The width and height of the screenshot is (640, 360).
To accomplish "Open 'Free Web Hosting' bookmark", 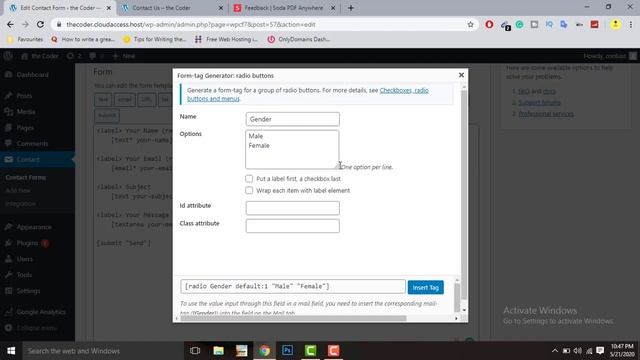I will pos(226,40).
